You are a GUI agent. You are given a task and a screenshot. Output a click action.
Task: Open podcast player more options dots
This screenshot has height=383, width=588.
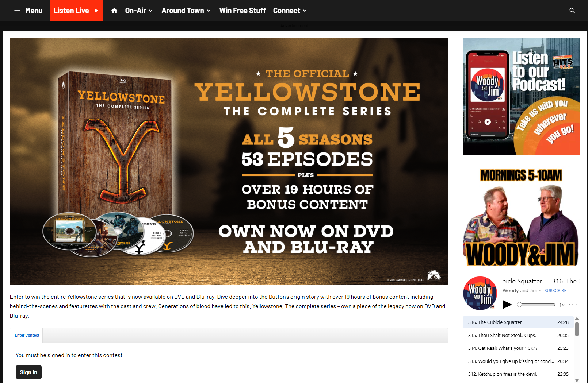tap(573, 305)
